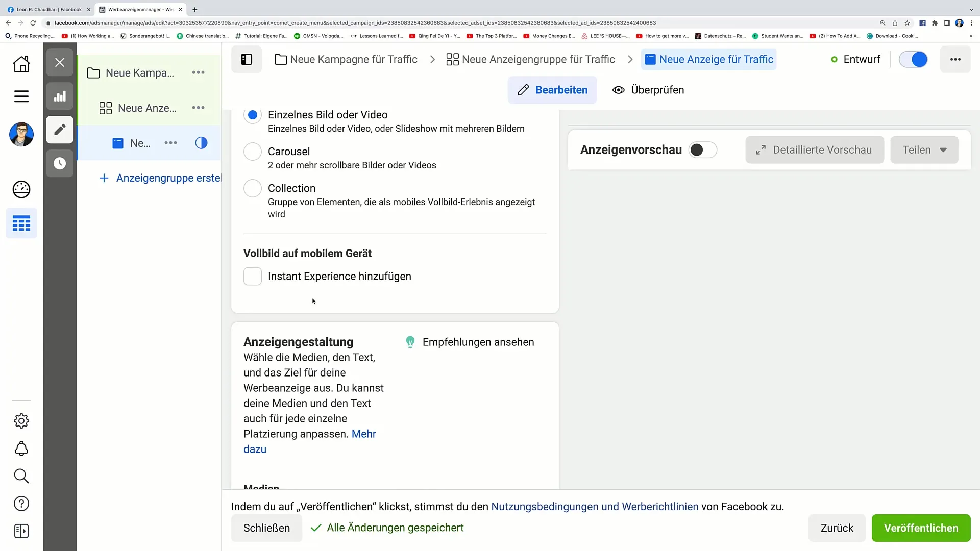The width and height of the screenshot is (980, 551).
Task: Click the Veröffentlichen button
Action: 921,528
